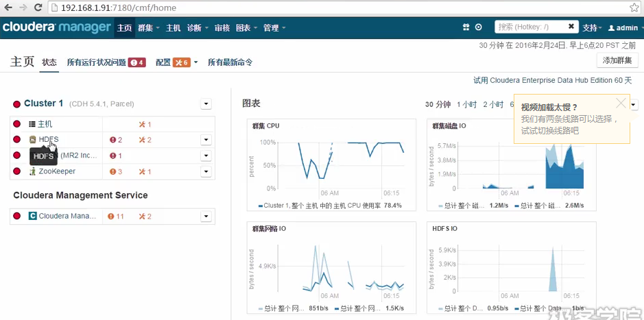Open ZooKeeper row actions dropdown
This screenshot has width=644, height=320.
tap(206, 171)
